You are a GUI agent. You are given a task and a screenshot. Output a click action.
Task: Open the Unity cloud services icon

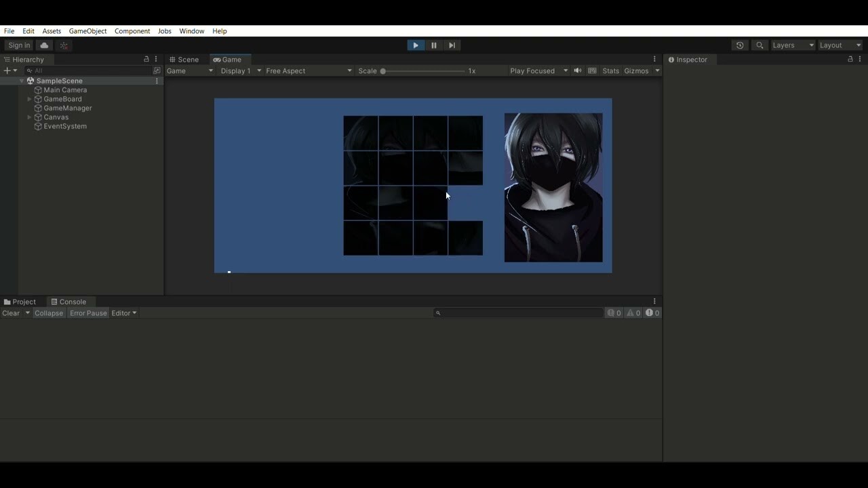(43, 45)
